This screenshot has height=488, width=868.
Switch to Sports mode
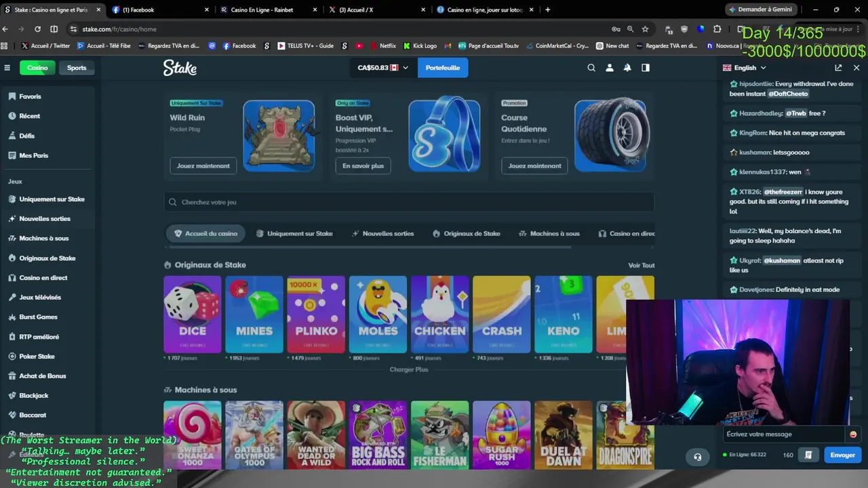pyautogui.click(x=77, y=68)
